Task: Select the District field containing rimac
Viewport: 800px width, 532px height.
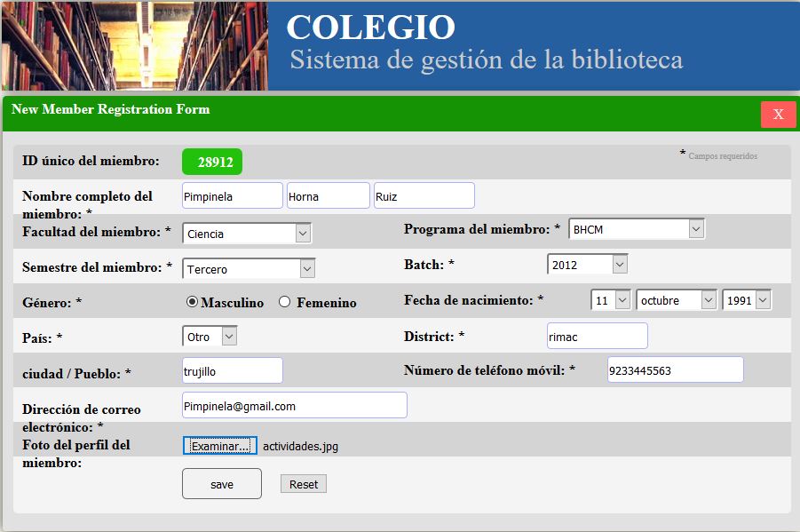Action: (x=597, y=337)
